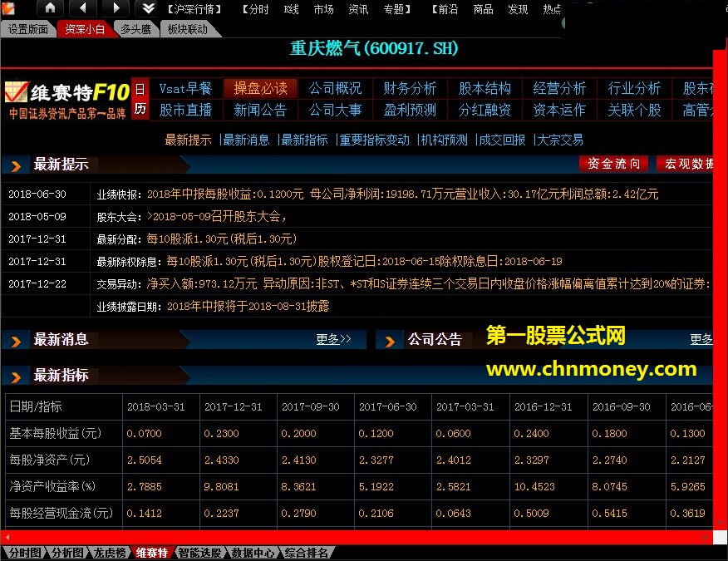Expand the double-chevron dropdown in toolbar
Screen dimensions: 728x561
(148, 7)
